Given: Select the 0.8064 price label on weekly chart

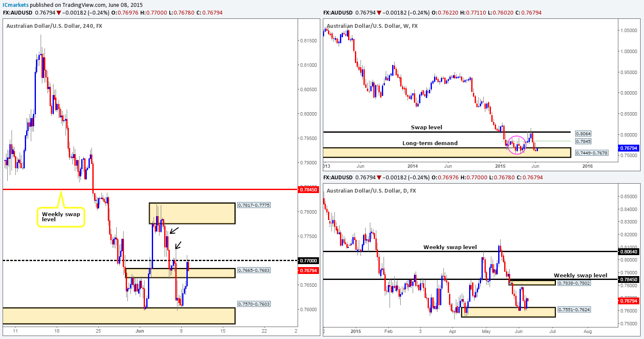Looking at the screenshot, I should (x=583, y=134).
